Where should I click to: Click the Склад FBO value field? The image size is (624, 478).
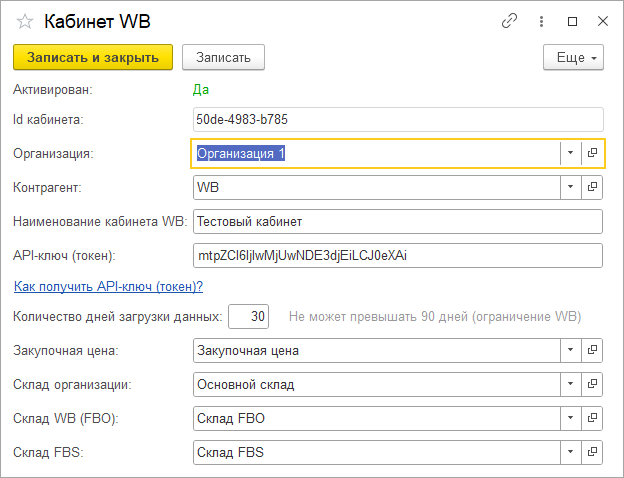pyautogui.click(x=376, y=418)
